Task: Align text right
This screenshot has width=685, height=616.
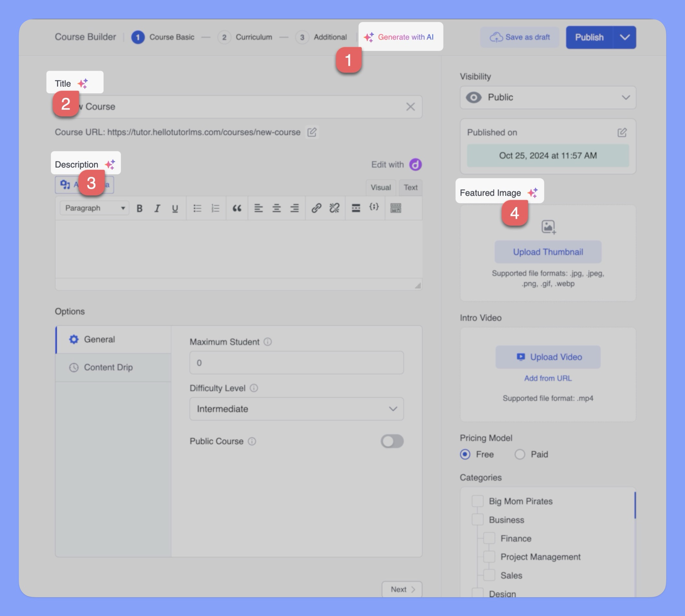Action: click(x=294, y=208)
